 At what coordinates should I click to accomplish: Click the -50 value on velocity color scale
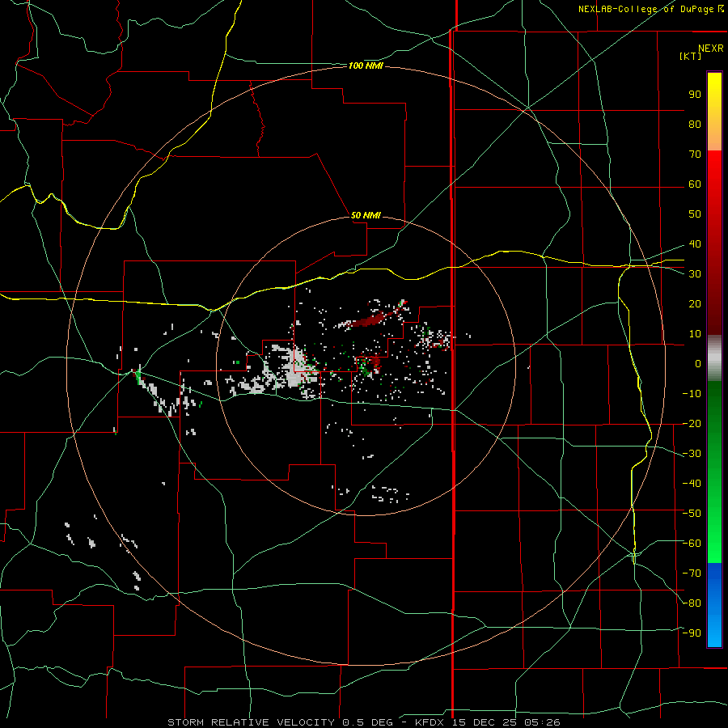point(692,514)
